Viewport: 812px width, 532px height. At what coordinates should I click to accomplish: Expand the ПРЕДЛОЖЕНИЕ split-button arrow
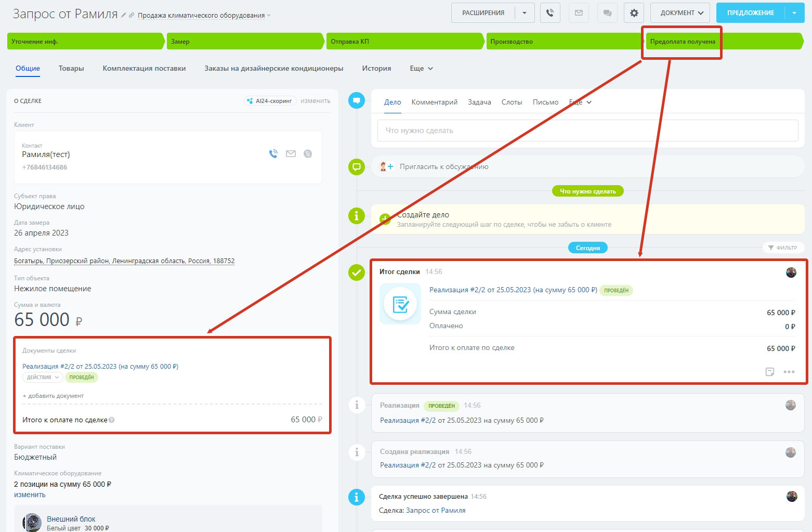[x=794, y=13]
